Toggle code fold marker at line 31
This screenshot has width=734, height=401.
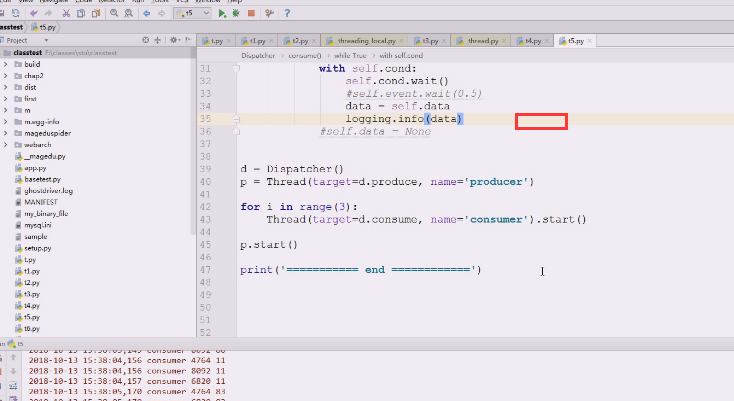coord(236,69)
